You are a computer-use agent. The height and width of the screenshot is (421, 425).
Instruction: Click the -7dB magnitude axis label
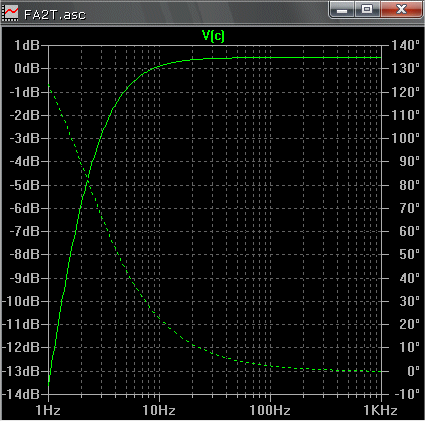click(x=25, y=231)
